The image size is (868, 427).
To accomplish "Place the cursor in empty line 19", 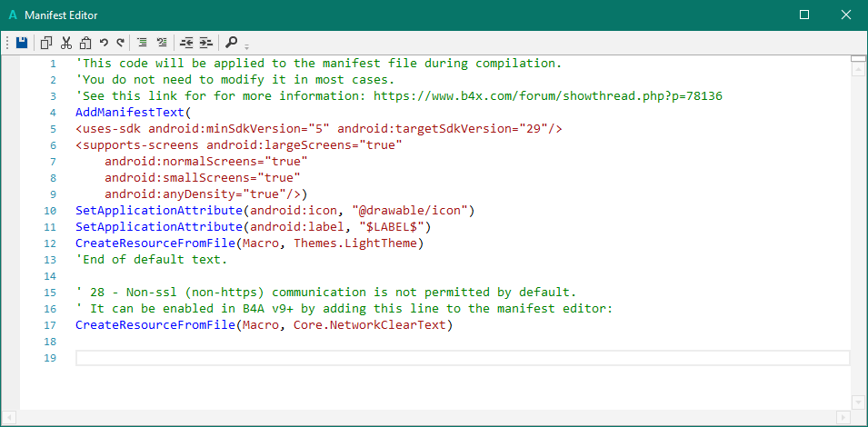I will 454,358.
